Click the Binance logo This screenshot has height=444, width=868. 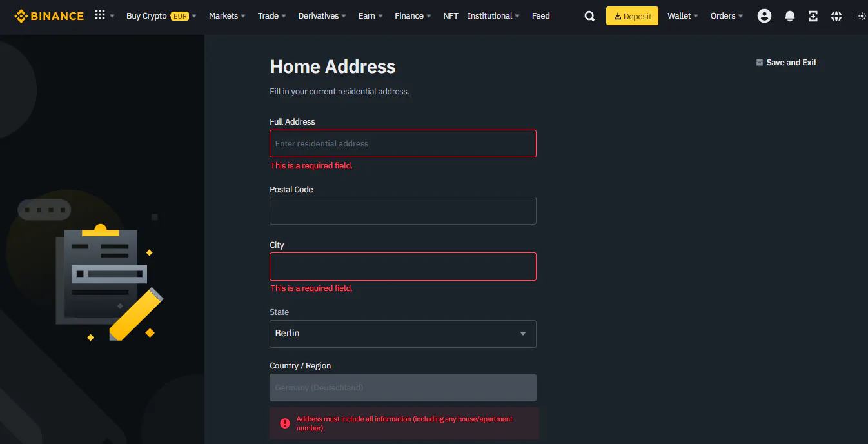49,15
